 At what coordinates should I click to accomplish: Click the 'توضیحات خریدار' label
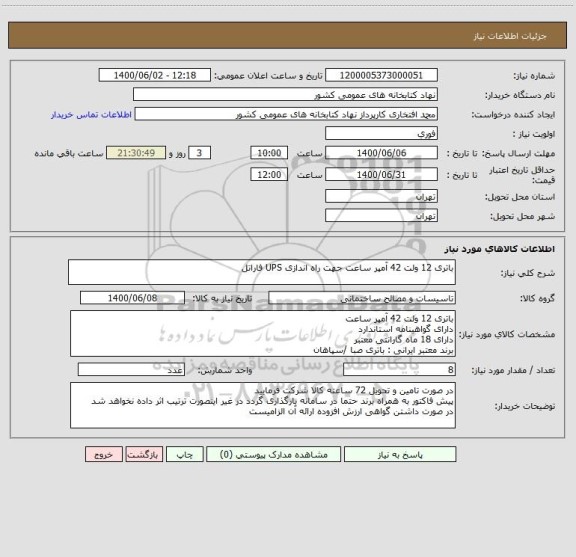point(525,406)
